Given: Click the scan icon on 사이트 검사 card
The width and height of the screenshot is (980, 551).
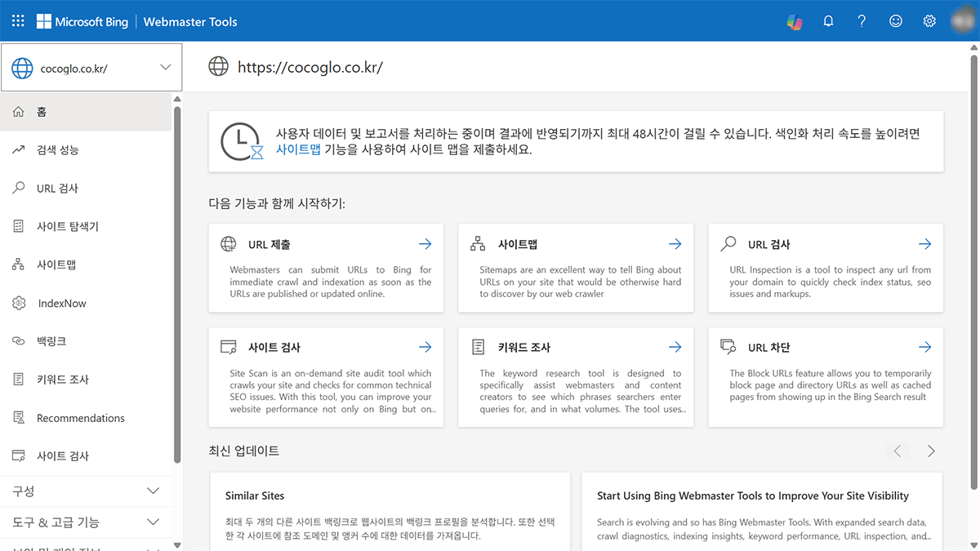Looking at the screenshot, I should click(x=229, y=347).
